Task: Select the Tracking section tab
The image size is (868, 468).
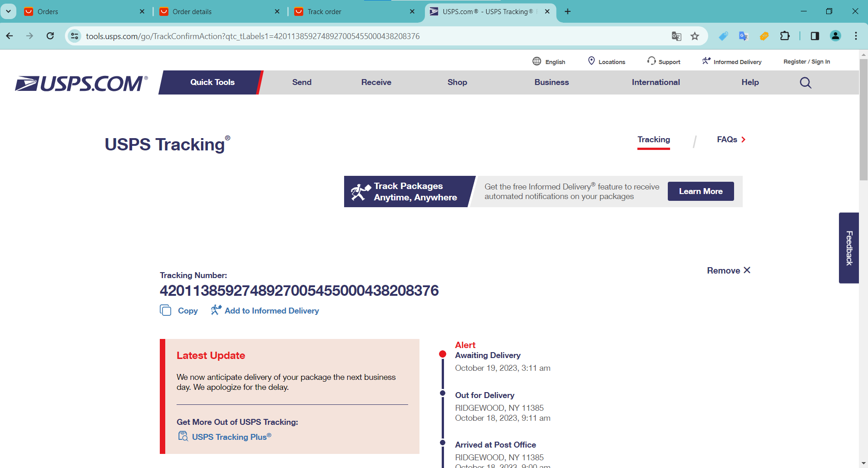Action: coord(654,140)
